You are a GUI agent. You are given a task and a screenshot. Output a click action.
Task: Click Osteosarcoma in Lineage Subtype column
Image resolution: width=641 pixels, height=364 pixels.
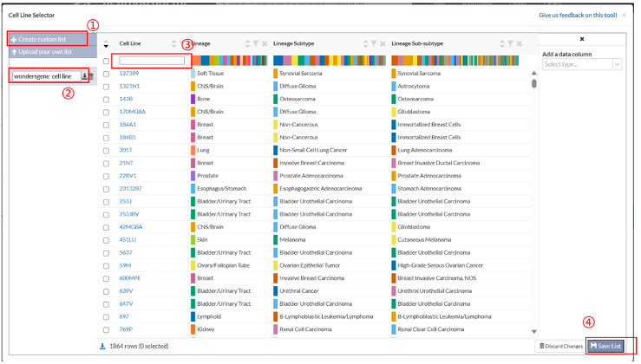[298, 100]
